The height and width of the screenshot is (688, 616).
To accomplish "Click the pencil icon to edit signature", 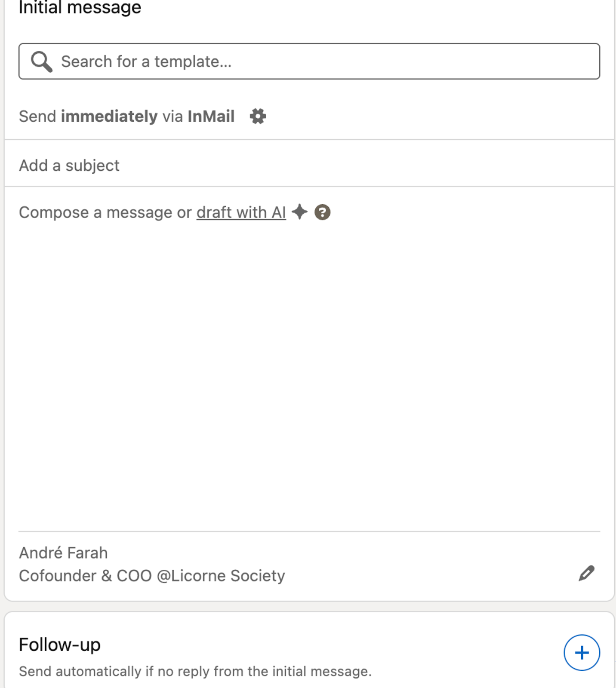I will coord(587,573).
